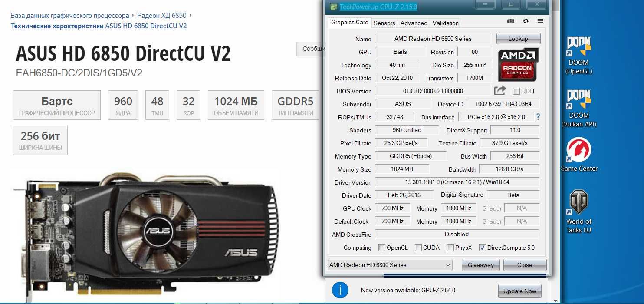The width and height of the screenshot is (644, 304).
Task: Click the 1024 МБ memory size tile
Action: 236,105
